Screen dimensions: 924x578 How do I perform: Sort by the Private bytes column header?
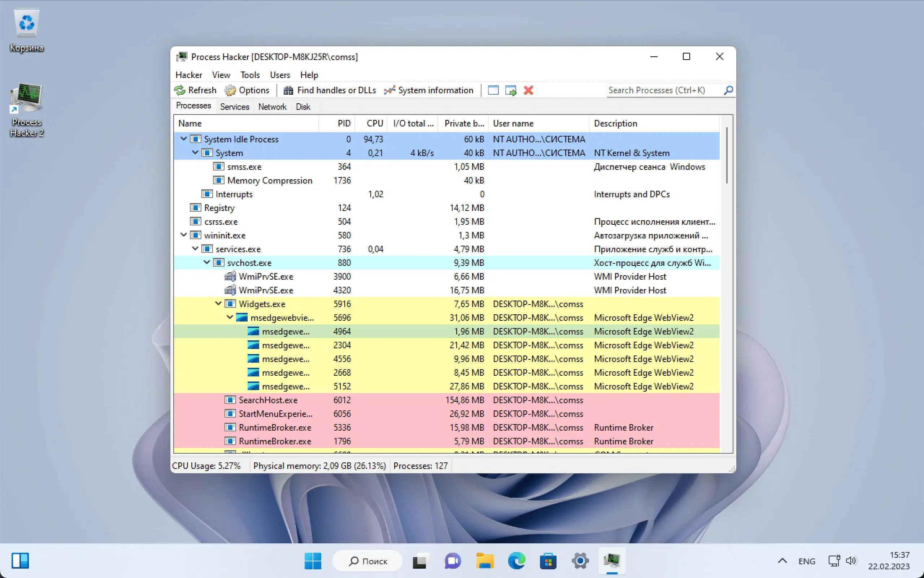463,124
